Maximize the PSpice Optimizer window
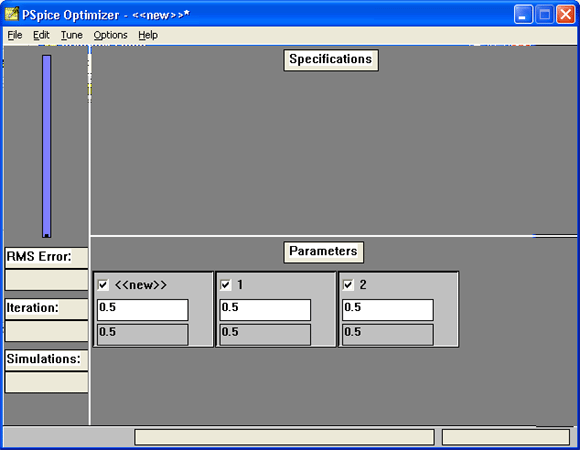580x450 pixels. [x=544, y=14]
